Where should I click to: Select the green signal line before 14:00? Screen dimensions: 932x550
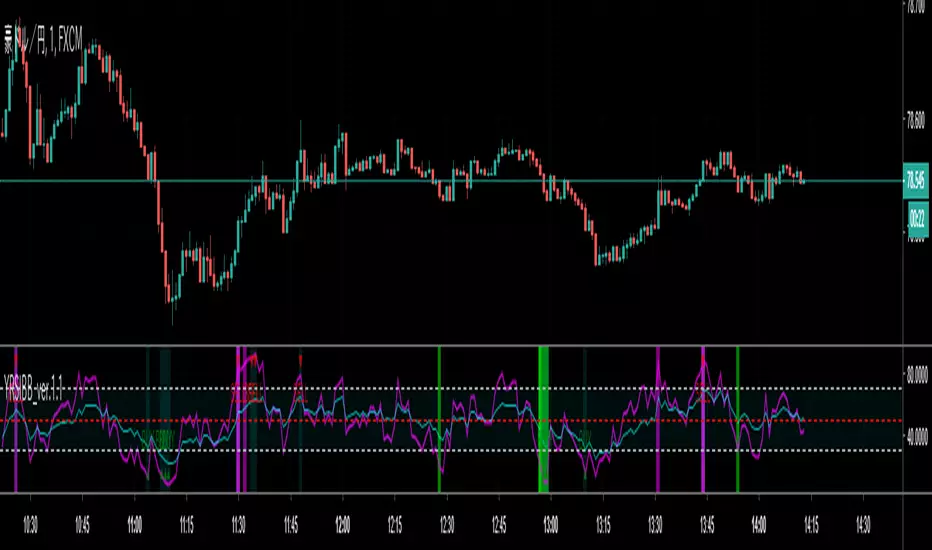point(738,420)
